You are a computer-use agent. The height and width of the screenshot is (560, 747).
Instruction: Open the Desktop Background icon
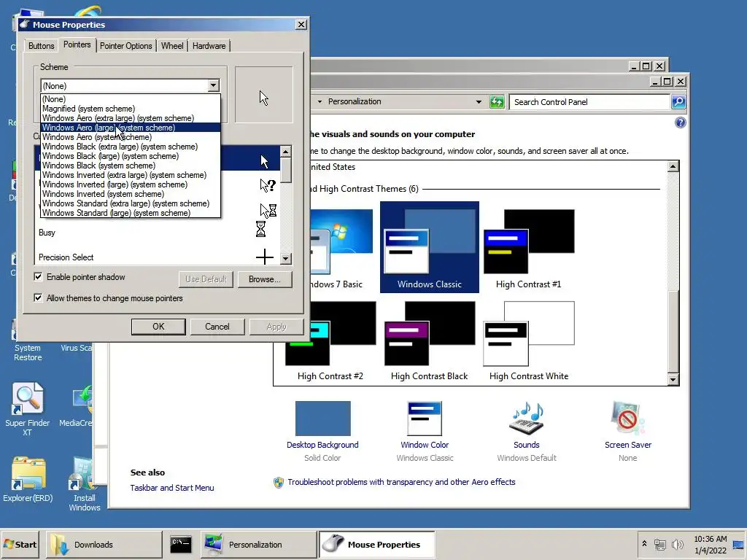point(322,419)
